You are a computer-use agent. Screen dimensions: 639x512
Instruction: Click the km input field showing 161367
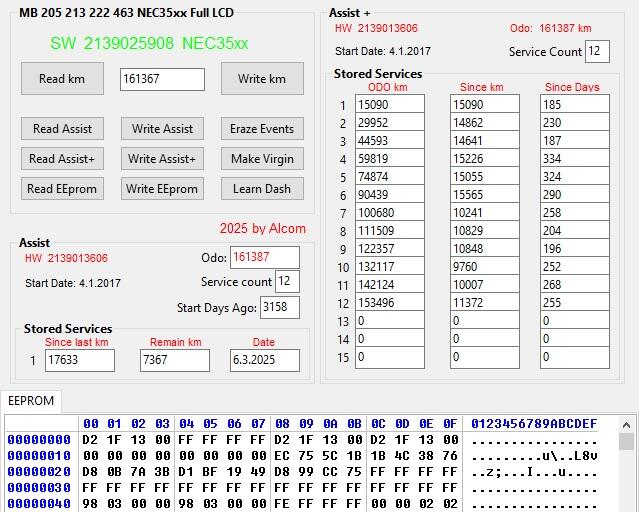pyautogui.click(x=161, y=80)
